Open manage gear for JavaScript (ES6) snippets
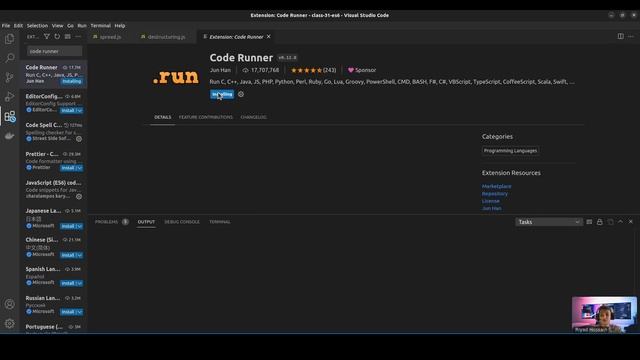 (79, 196)
